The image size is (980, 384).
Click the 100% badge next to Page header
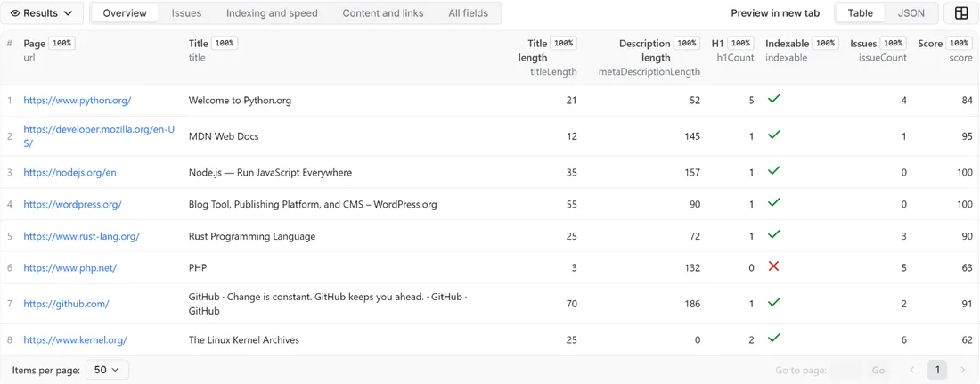tap(61, 43)
